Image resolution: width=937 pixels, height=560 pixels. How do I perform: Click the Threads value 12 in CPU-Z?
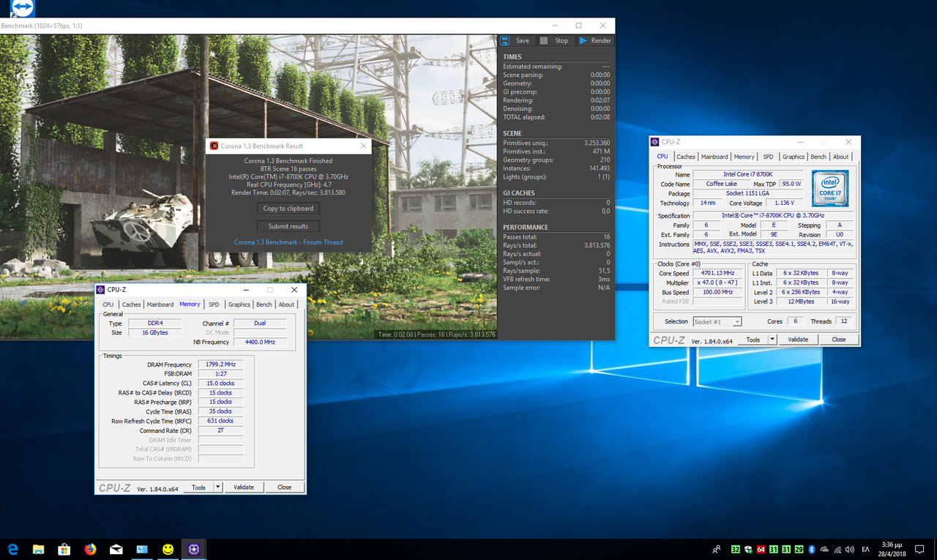(x=844, y=321)
